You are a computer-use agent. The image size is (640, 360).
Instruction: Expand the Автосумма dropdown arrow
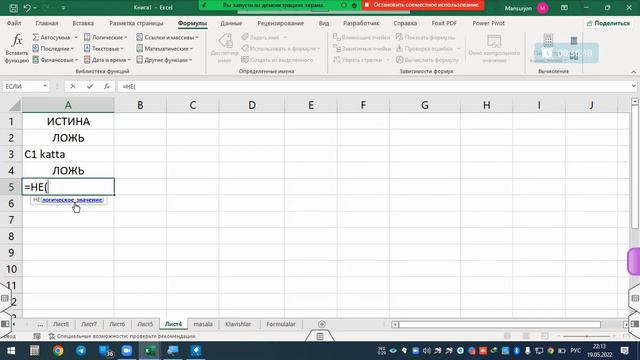(x=76, y=38)
